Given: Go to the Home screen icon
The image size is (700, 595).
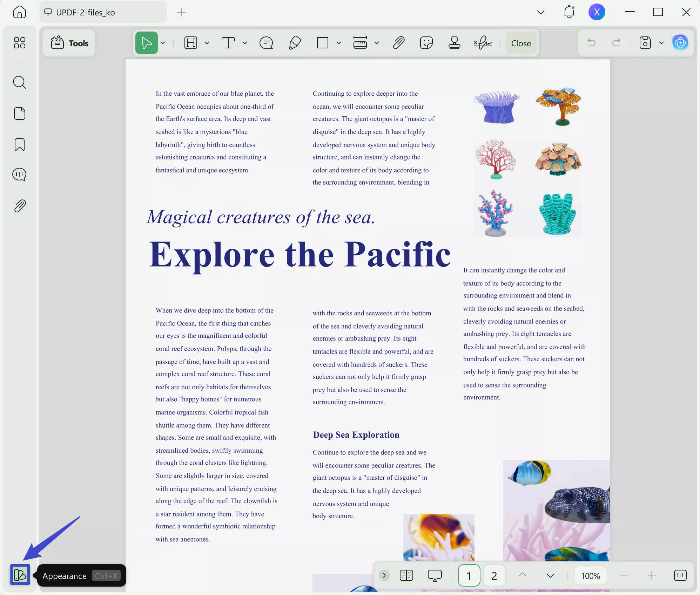Looking at the screenshot, I should pyautogui.click(x=20, y=12).
